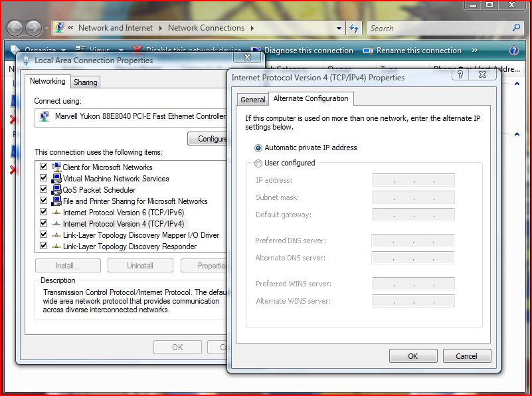This screenshot has height=396, width=532.
Task: Click the Alternate DNS server field
Action: coord(412,258)
